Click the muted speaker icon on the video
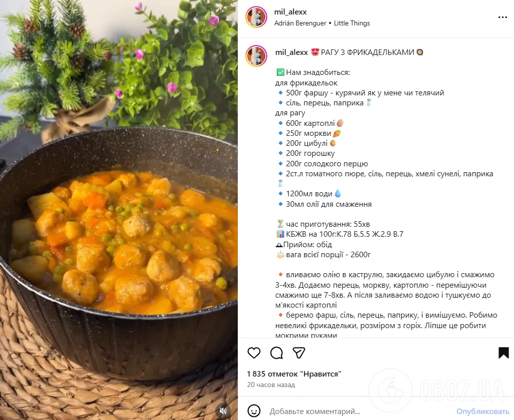The height and width of the screenshot is (420, 514). pos(224,412)
